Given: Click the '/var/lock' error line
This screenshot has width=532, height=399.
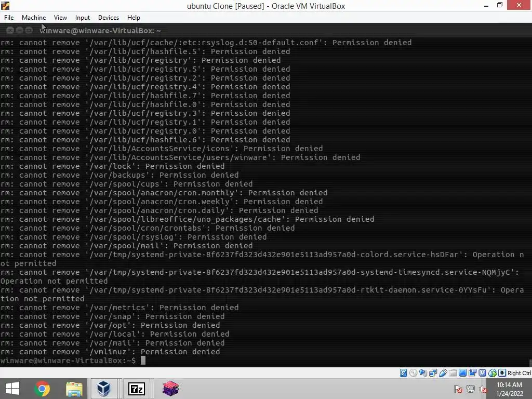Looking at the screenshot, I should [x=112, y=166].
